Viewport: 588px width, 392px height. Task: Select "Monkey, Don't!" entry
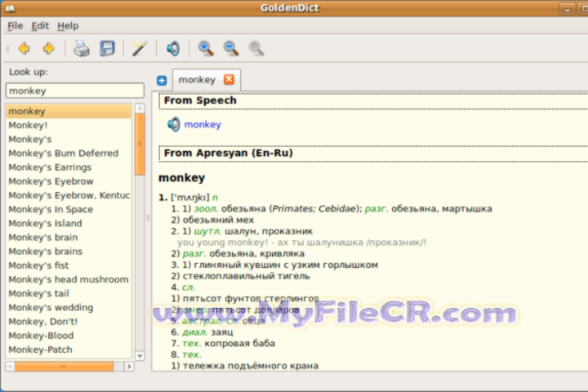pos(69,322)
